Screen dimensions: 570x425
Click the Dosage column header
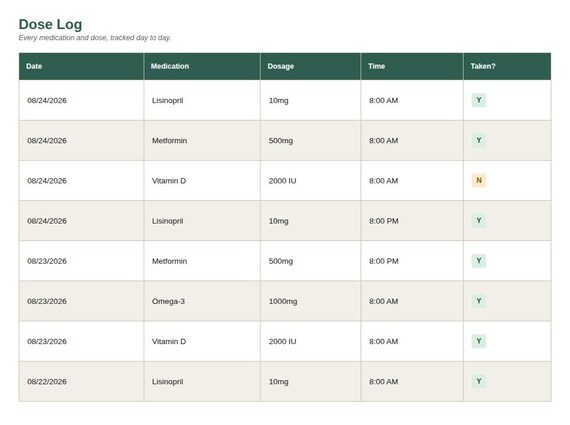pos(311,66)
